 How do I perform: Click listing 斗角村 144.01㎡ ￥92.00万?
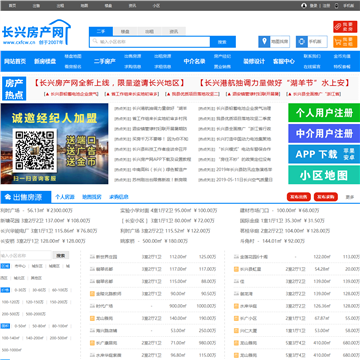[x=272, y=241]
